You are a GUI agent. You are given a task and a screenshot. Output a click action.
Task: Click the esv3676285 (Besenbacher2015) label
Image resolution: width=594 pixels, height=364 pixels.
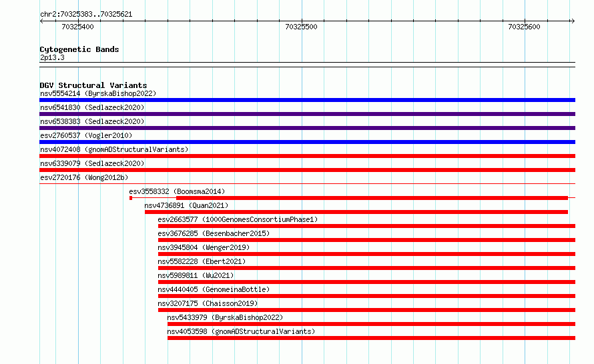click(214, 233)
